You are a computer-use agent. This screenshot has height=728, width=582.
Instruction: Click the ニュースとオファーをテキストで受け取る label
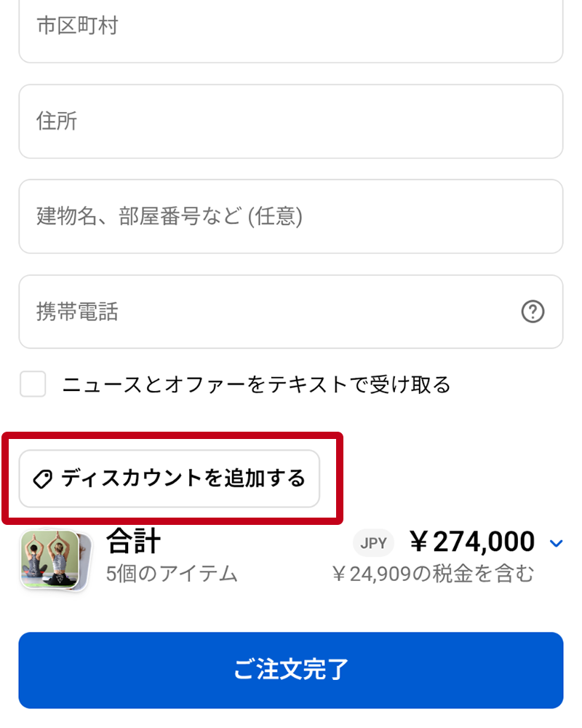click(x=256, y=384)
